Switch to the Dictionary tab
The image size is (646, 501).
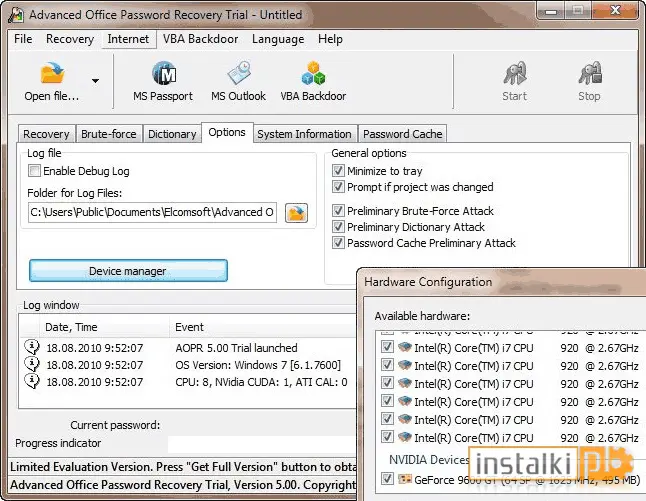click(x=172, y=134)
